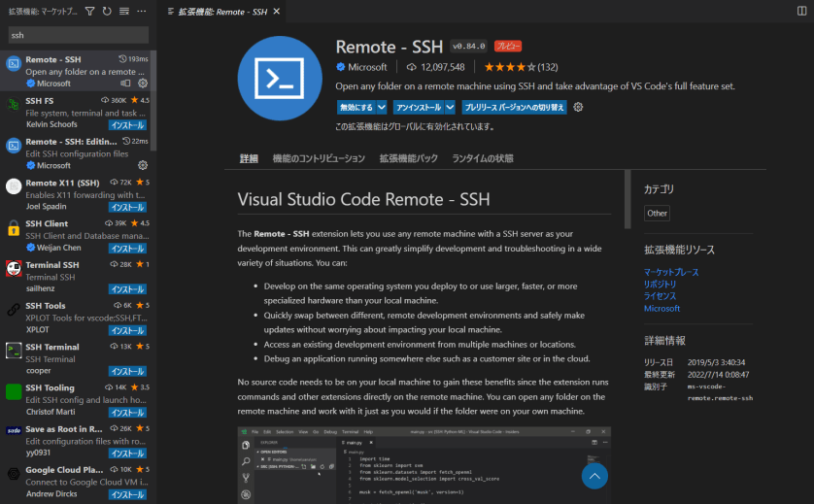This screenshot has width=814, height=504.
Task: Click remote indicator icon on Remote - SSH item
Action: pos(125,84)
